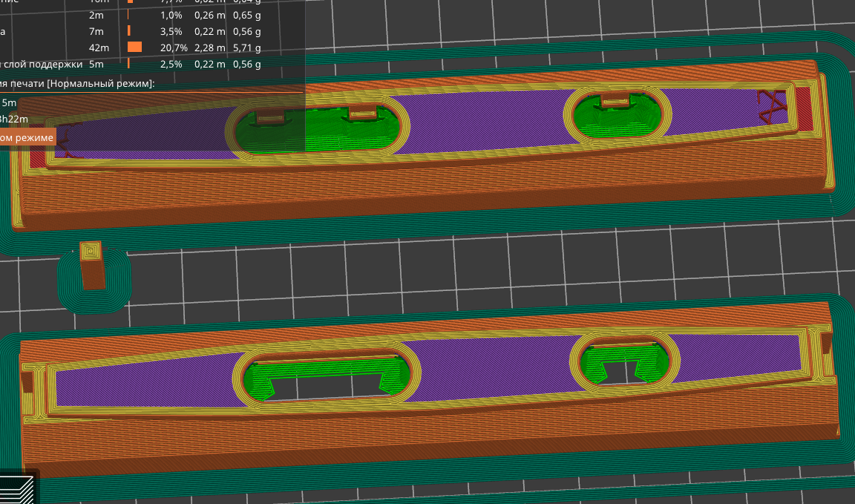Click the '5,71 g' filament weight
This screenshot has height=504, width=855.
coord(247,48)
